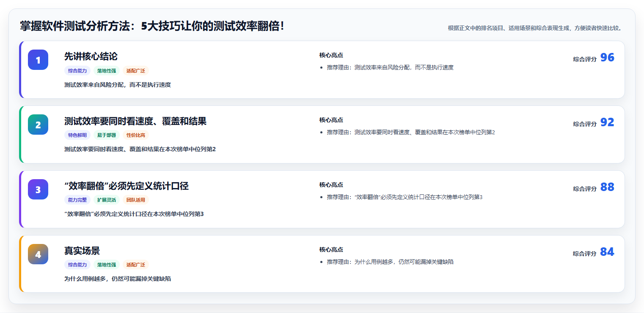The height and width of the screenshot is (313, 644).
Task: Click the 综合评分 label beside 92
Action: click(585, 124)
